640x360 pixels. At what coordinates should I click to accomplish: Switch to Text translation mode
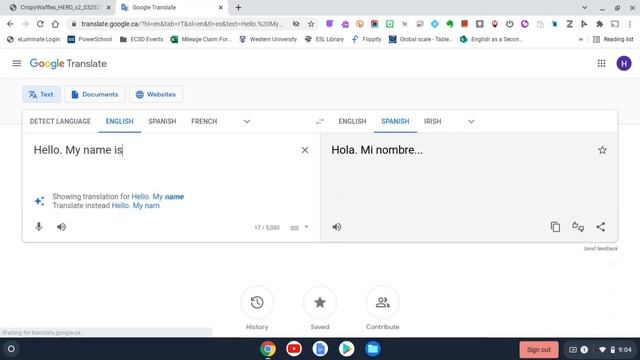(41, 94)
